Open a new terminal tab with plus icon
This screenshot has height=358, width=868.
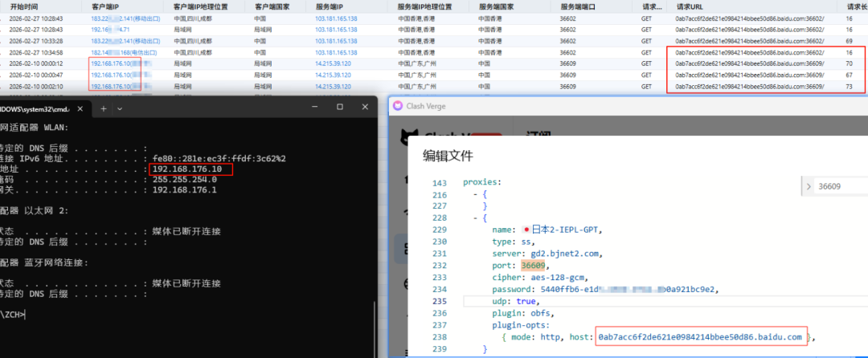click(x=104, y=109)
